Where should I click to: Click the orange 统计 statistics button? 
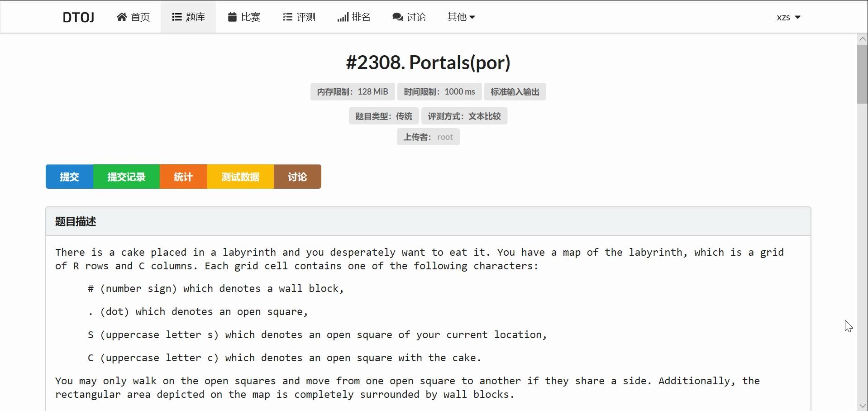click(x=183, y=177)
